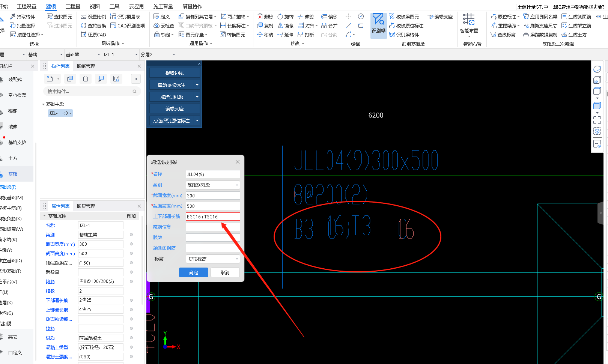This screenshot has height=364, width=608.
Task: Open the 标高 dropdown showing 层顶标高
Action: tap(213, 259)
